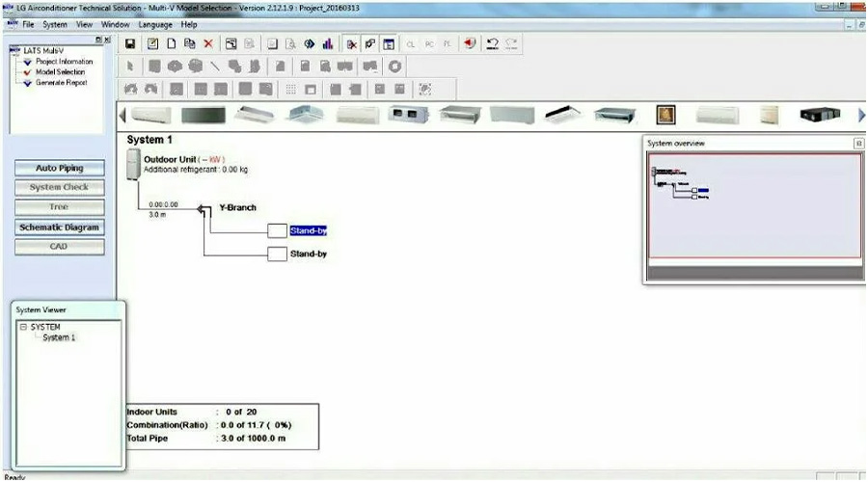Open the Window menu
The image size is (868, 482).
pyautogui.click(x=115, y=24)
